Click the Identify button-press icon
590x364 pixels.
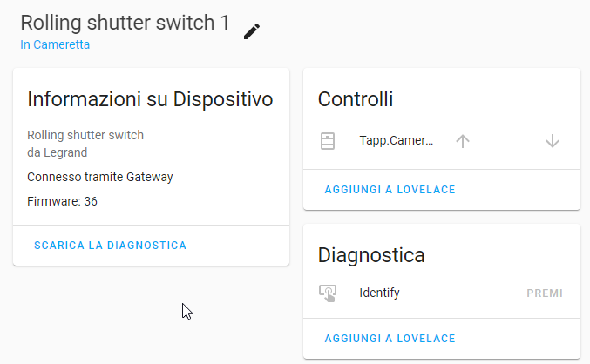[328, 293]
